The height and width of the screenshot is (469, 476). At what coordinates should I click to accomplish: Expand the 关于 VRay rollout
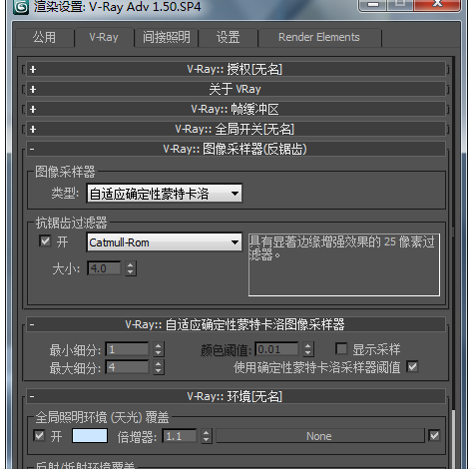coord(236,89)
